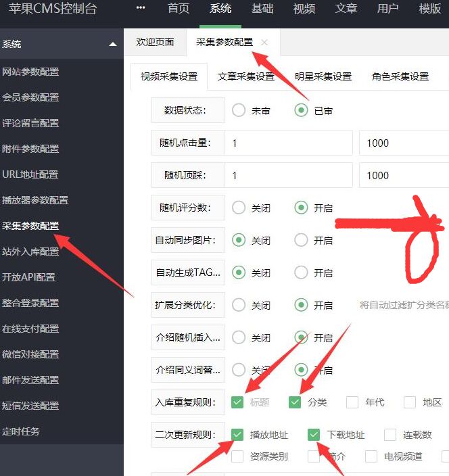449x476 pixels.
Task: Open 评论留言配置 in sidebar
Action: click(x=30, y=123)
